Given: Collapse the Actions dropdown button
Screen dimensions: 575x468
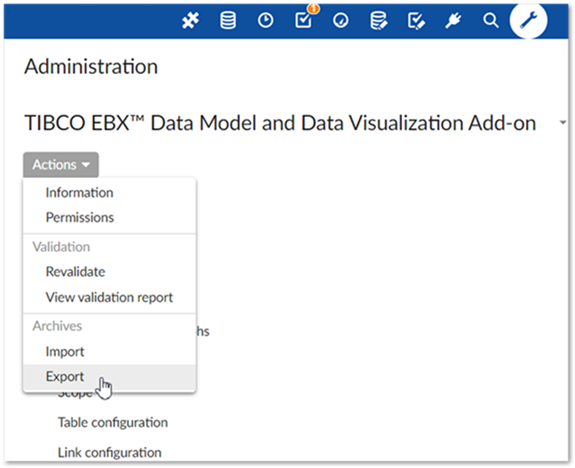Looking at the screenshot, I should coord(61,165).
